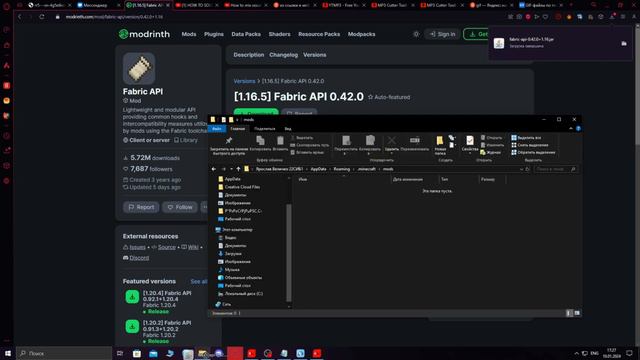Follow the Fabric API project
Screen dimensions: 640x360
click(x=180, y=207)
